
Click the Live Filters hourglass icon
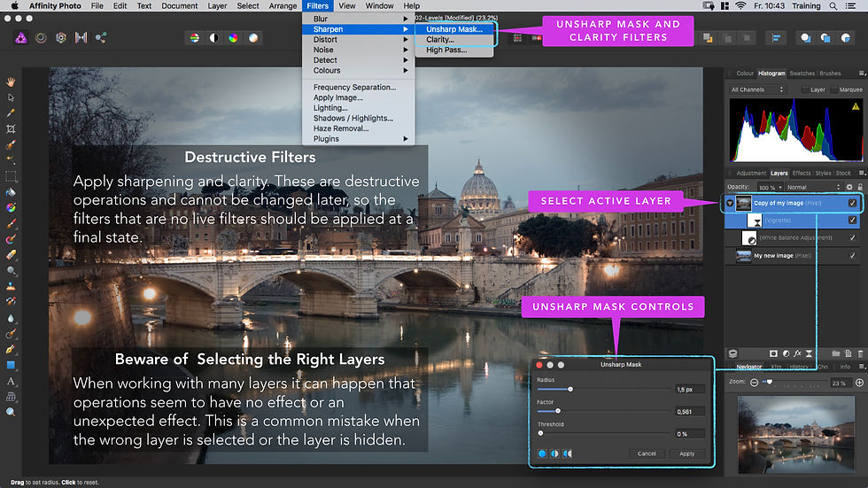coord(809,353)
